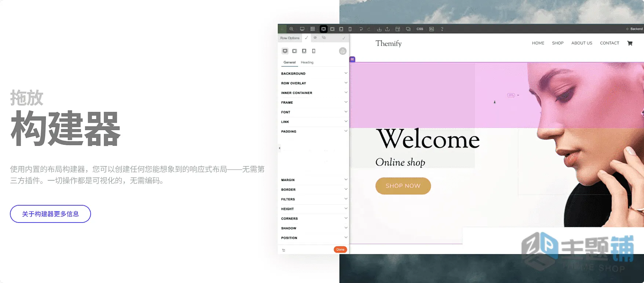Select the Row Options tab
The width and height of the screenshot is (644, 283).
[x=290, y=38]
